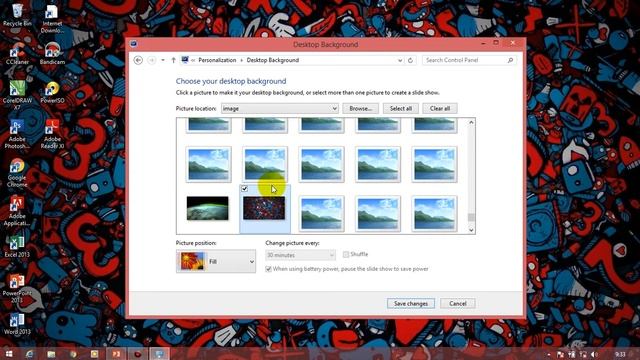This screenshot has width=640, height=360.
Task: Click the Windows Start button
Action: (x=9, y=354)
